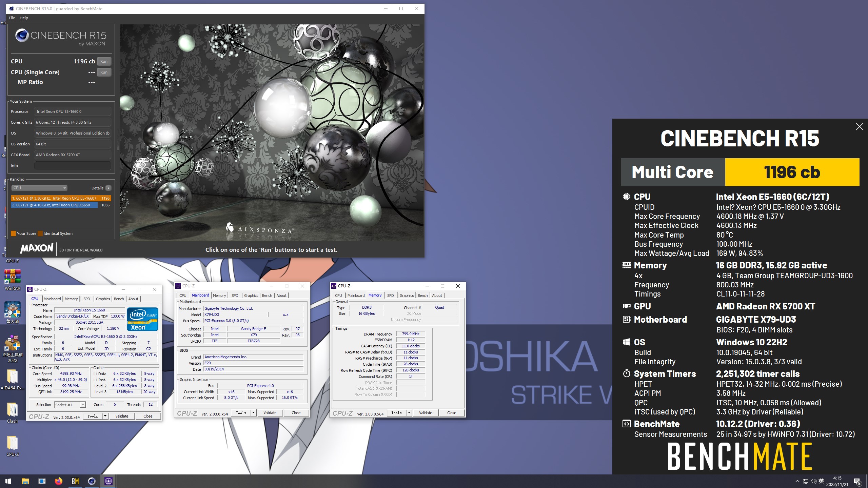Click the BIOS Version F20 field
The width and height of the screenshot is (868, 488).
(253, 363)
